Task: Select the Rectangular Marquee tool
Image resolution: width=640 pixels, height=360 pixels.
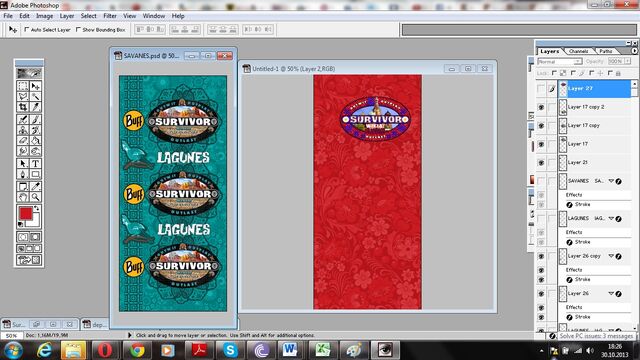Action: point(23,86)
